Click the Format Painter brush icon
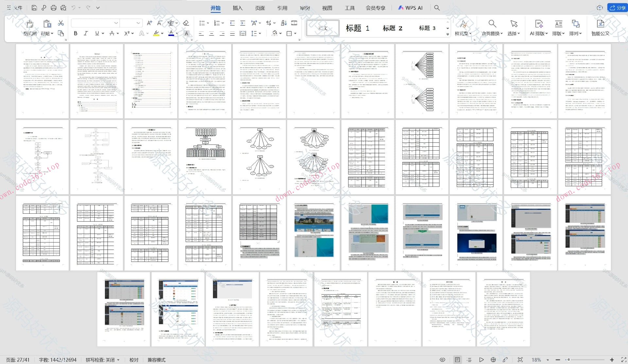The image size is (628, 364). coord(30,24)
